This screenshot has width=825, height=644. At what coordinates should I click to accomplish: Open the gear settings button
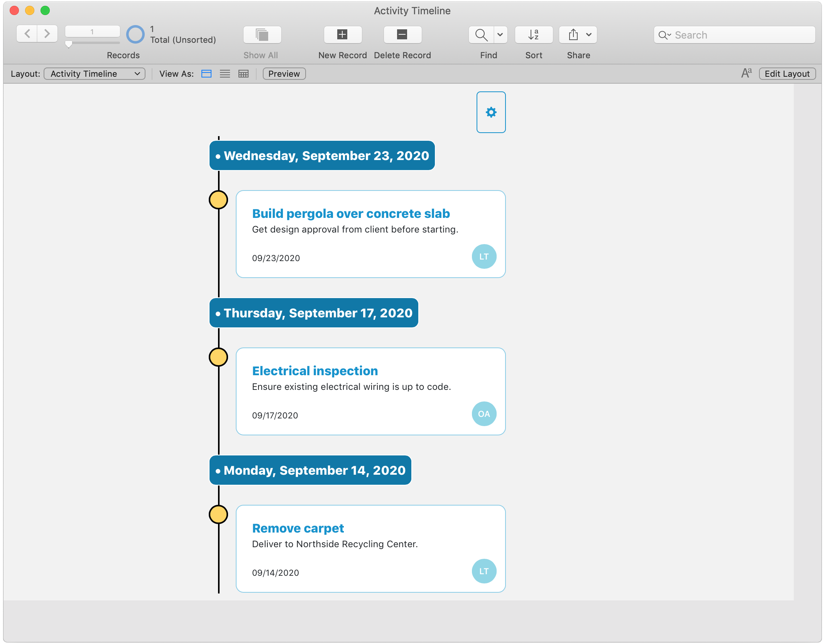[x=491, y=112]
